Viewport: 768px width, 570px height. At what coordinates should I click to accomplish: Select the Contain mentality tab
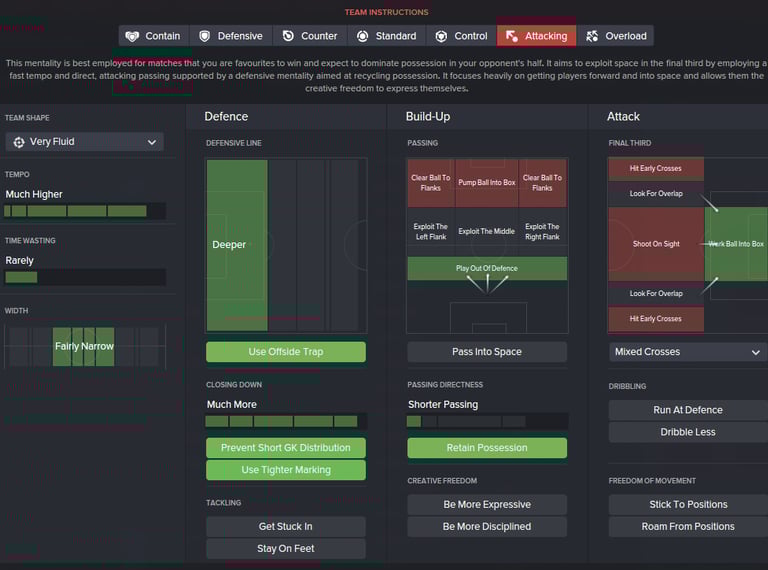tap(153, 36)
